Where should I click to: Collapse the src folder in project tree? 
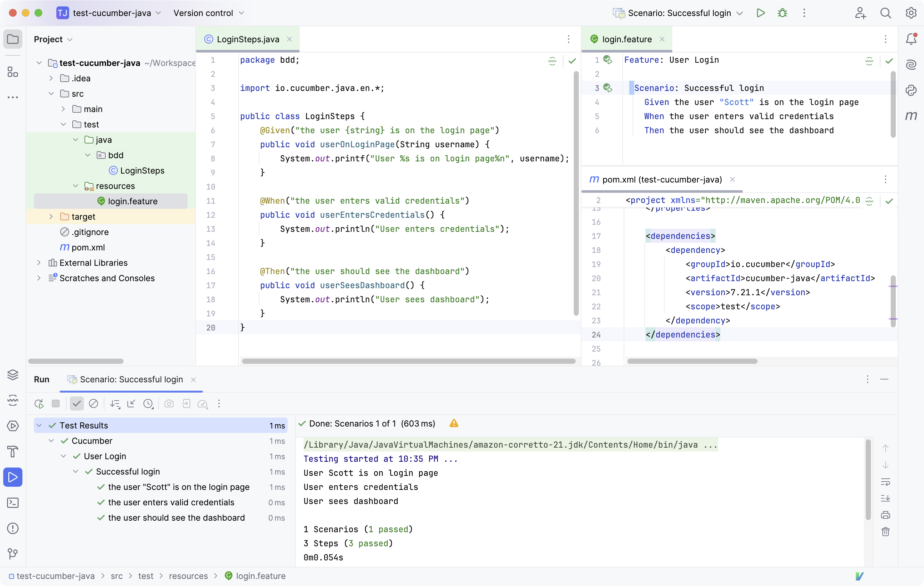(52, 94)
